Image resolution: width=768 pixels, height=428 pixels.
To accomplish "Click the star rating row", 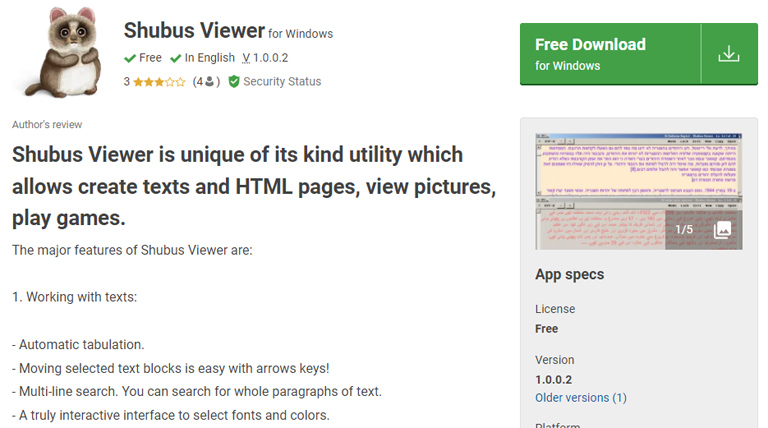I will tap(159, 82).
